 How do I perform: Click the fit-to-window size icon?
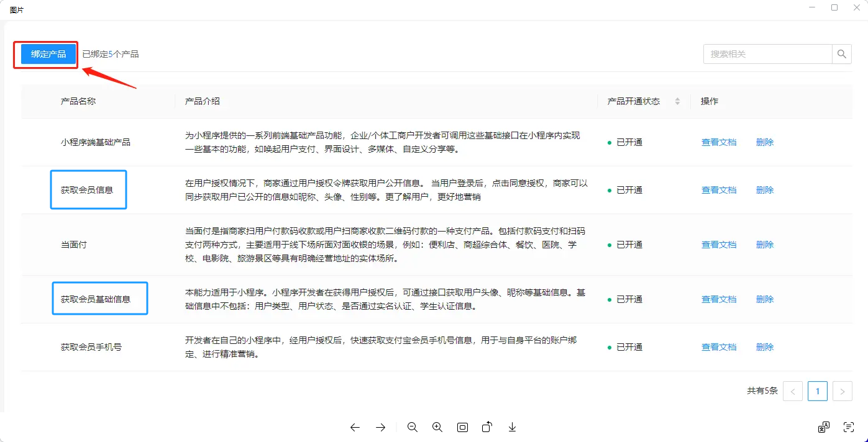462,427
